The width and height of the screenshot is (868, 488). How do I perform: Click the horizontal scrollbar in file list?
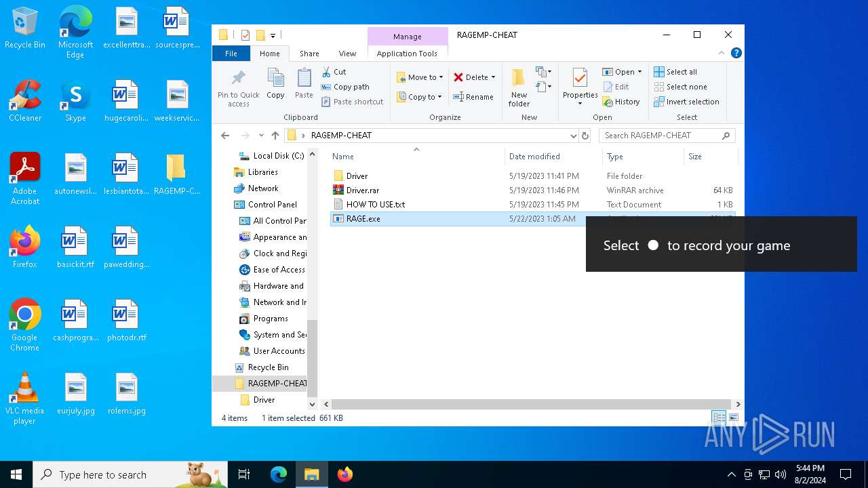pyautogui.click(x=531, y=405)
